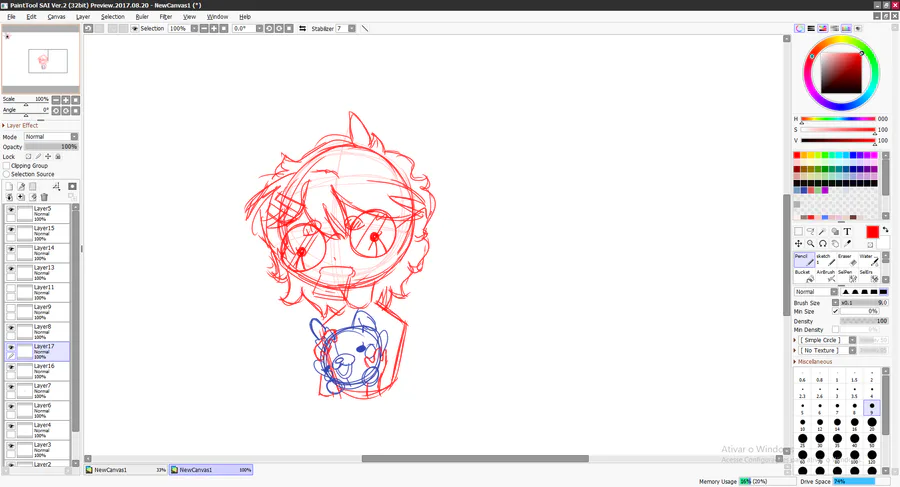Click the Undo arrow in the toolbar
The height and width of the screenshot is (487, 900).
88,28
